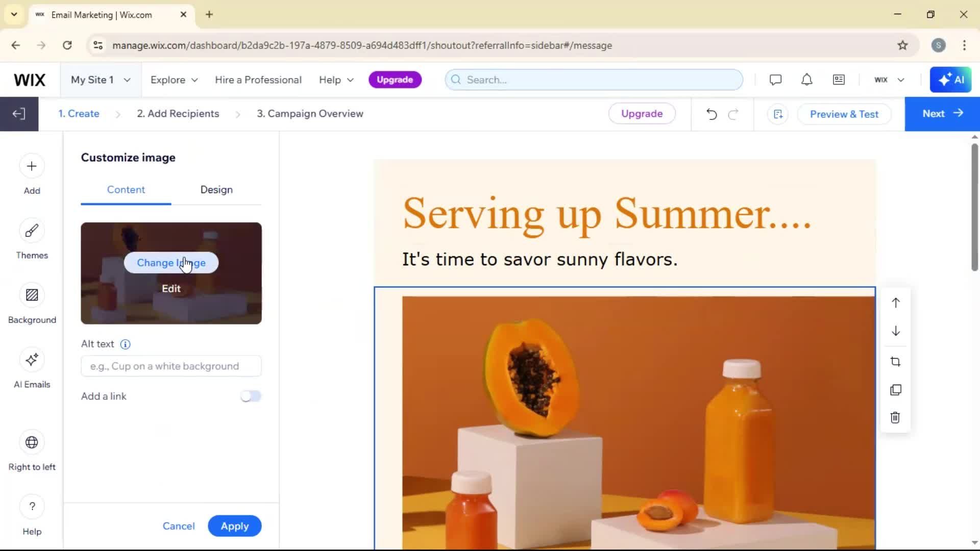Go to step 1. Create

pyautogui.click(x=79, y=114)
